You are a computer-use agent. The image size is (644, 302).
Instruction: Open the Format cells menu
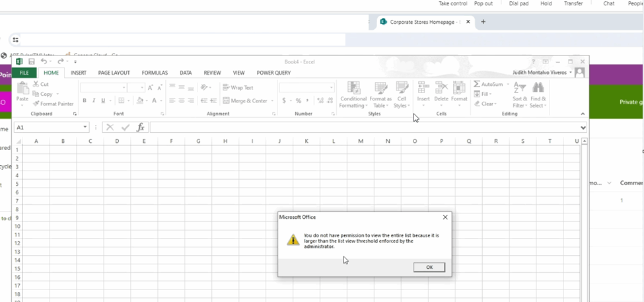pos(459,94)
